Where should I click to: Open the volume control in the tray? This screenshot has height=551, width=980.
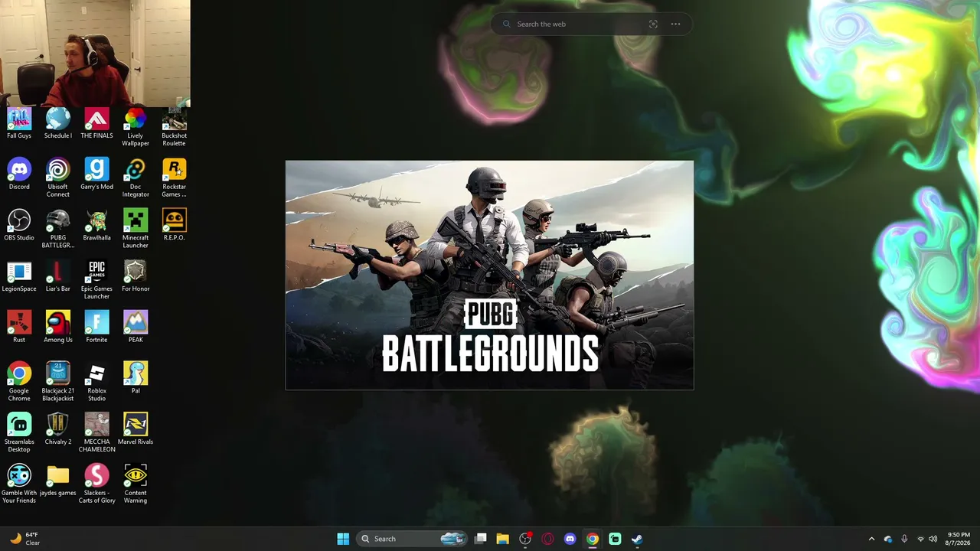click(934, 539)
